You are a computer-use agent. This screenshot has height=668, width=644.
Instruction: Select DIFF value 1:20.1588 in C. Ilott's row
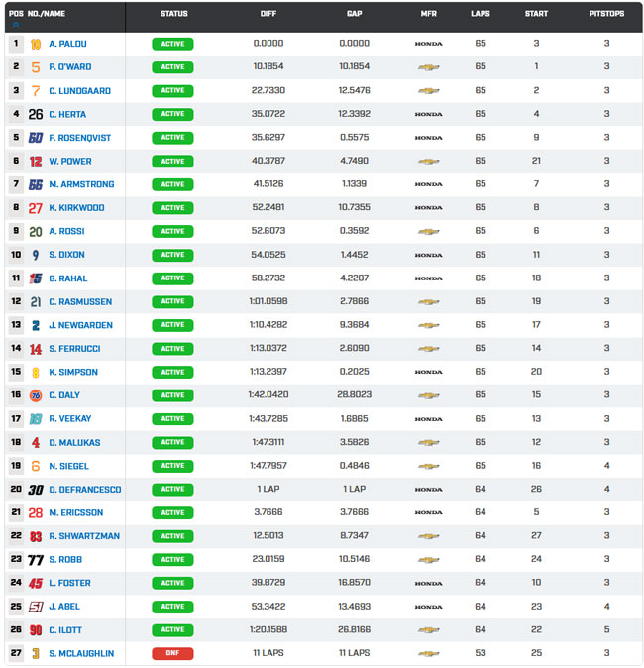tap(268, 629)
